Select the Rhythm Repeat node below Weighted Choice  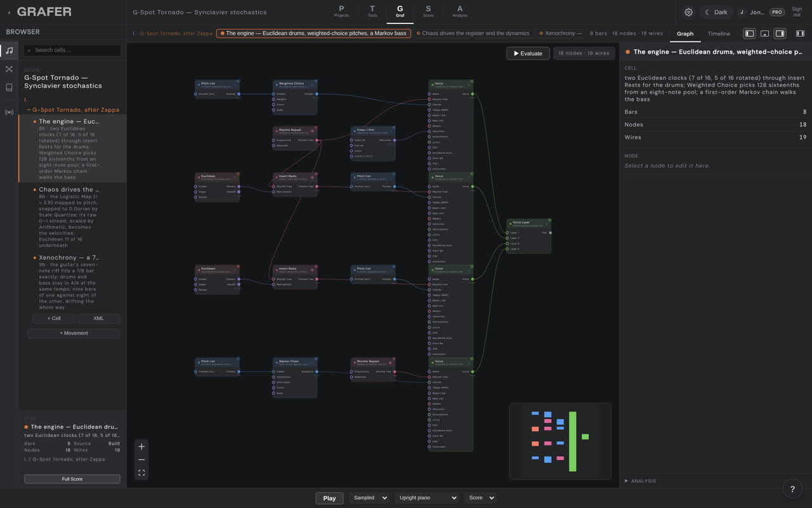click(295, 138)
